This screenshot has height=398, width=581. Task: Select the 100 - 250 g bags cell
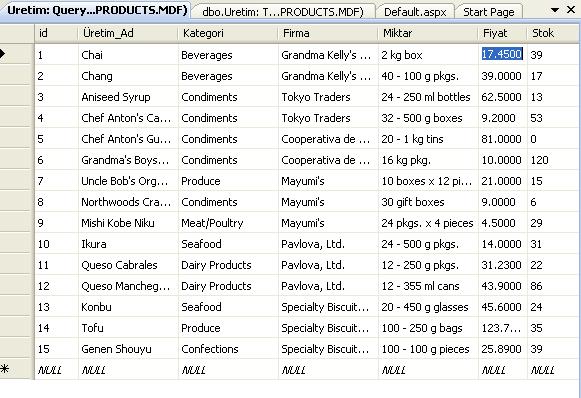428,328
